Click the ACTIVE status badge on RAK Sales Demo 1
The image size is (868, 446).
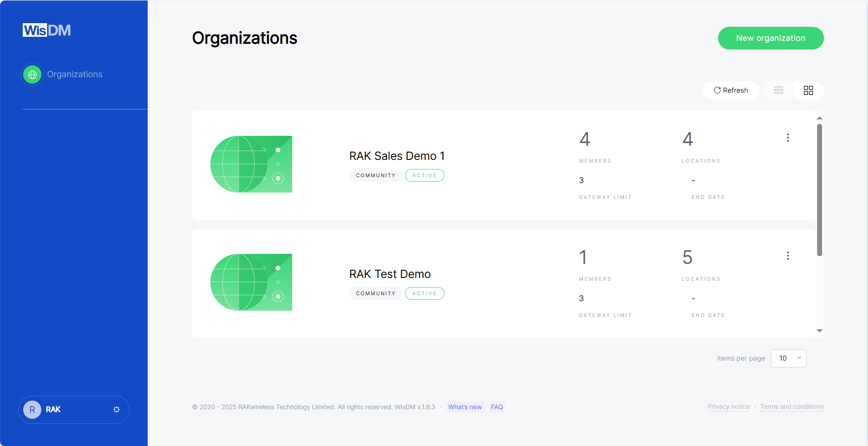424,175
